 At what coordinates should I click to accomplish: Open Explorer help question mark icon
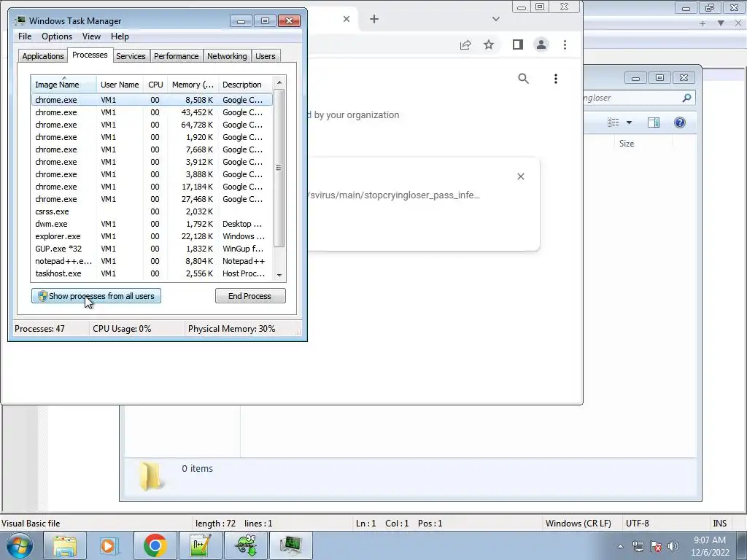[x=680, y=122]
